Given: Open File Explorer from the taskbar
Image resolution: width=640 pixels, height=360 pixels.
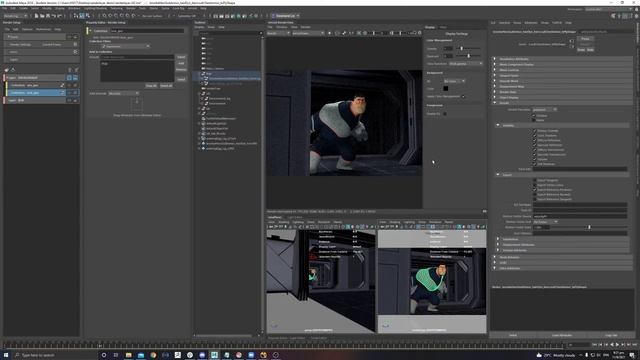Looking at the screenshot, I should (x=129, y=355).
